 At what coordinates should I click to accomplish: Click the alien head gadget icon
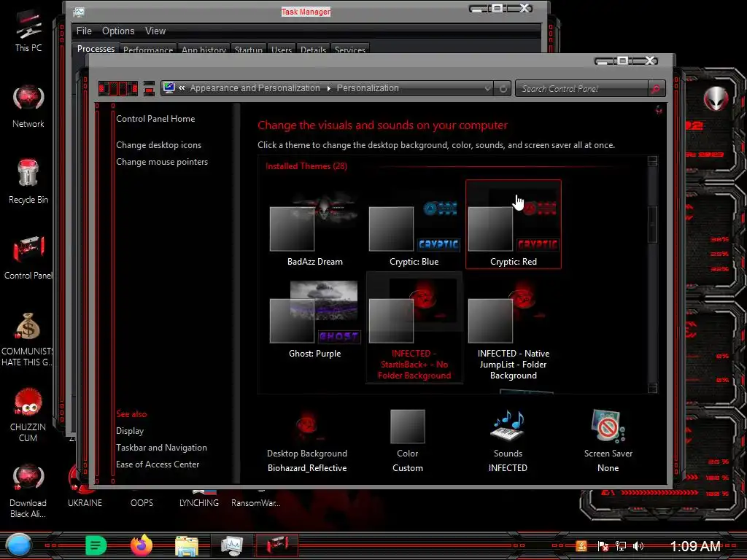[x=716, y=99]
